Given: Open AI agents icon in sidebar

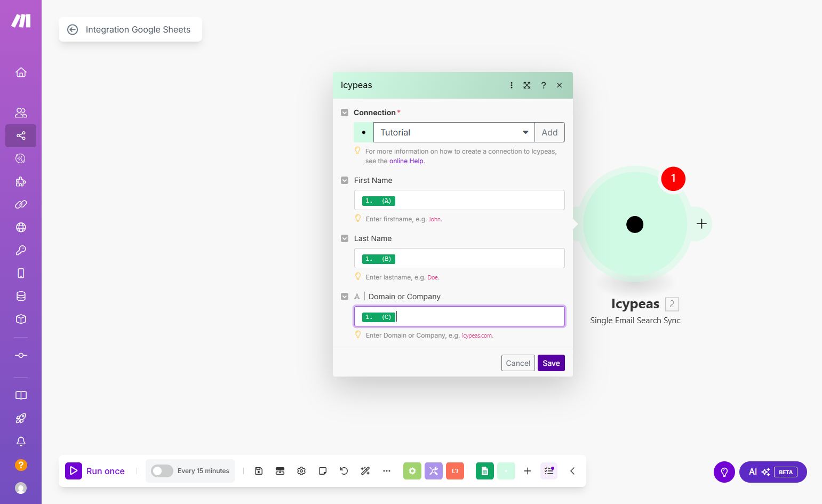Looking at the screenshot, I should click(x=21, y=158).
